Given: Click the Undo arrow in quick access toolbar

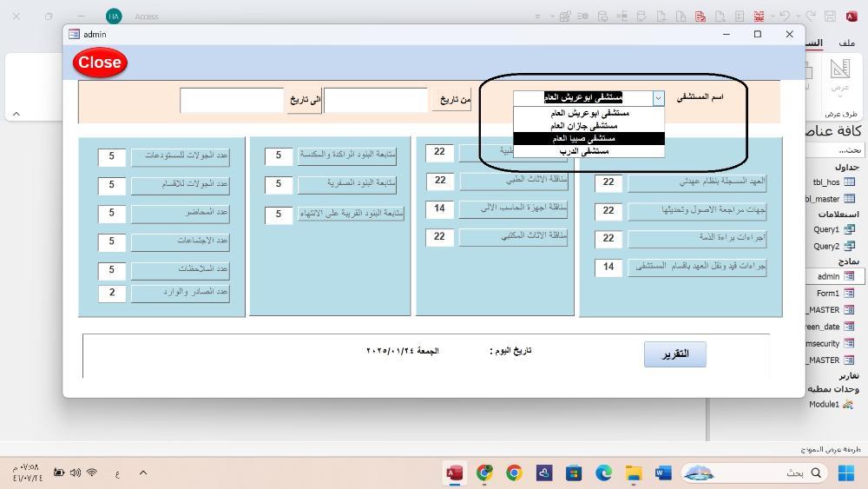Looking at the screenshot, I should click(x=784, y=16).
